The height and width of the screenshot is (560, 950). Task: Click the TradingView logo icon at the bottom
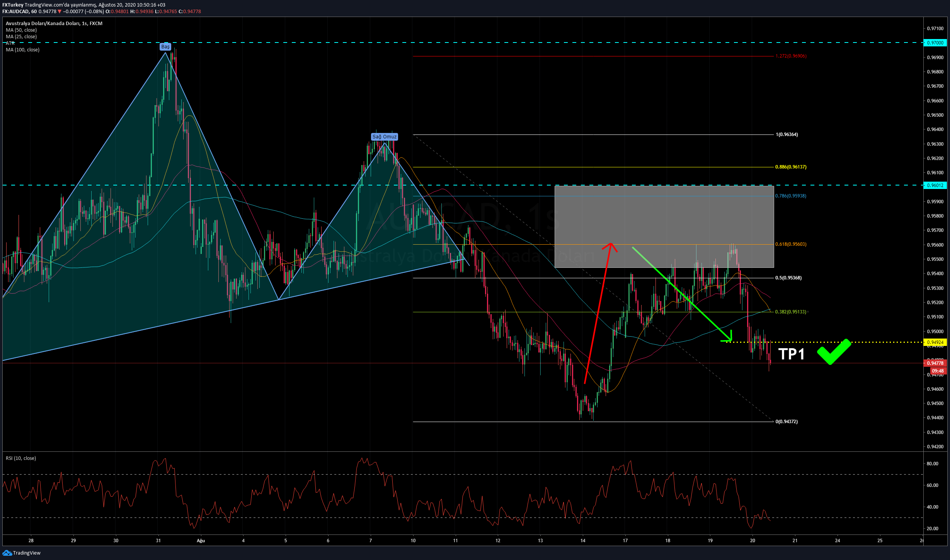(7, 553)
